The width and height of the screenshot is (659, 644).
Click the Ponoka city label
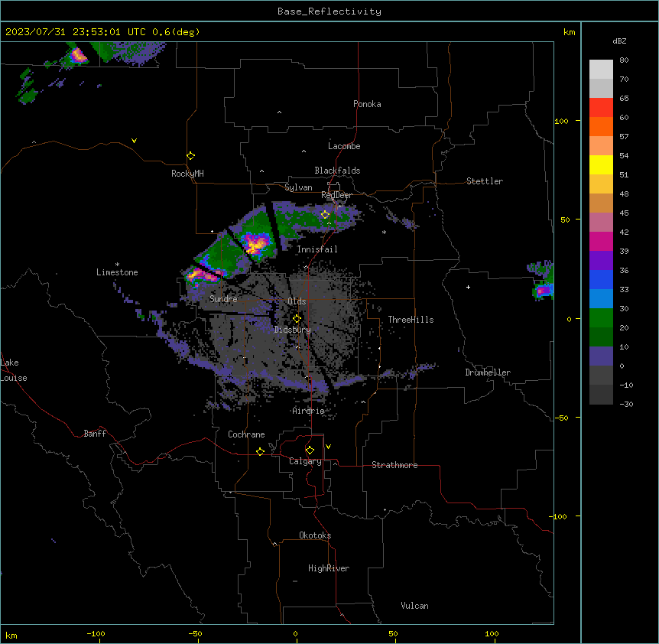(x=367, y=104)
